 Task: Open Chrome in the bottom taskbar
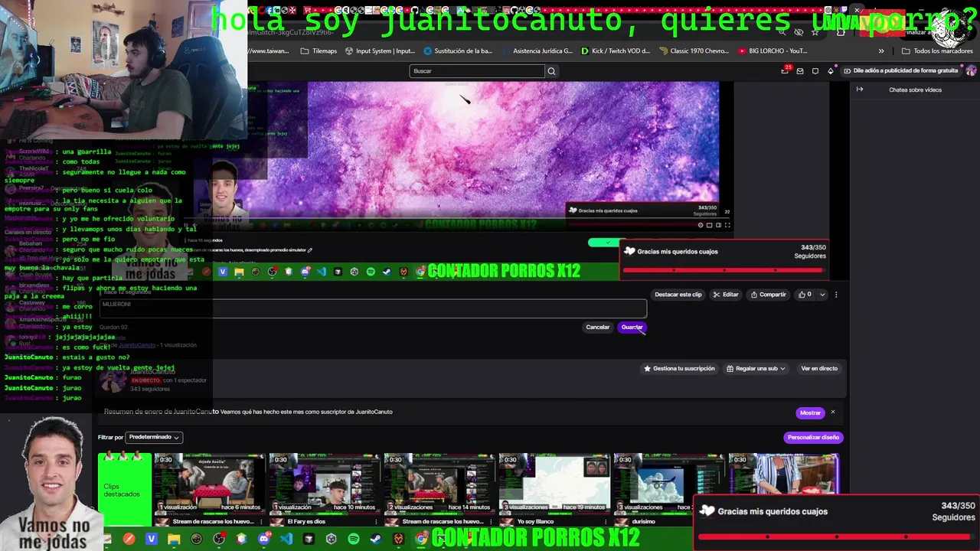click(x=421, y=540)
